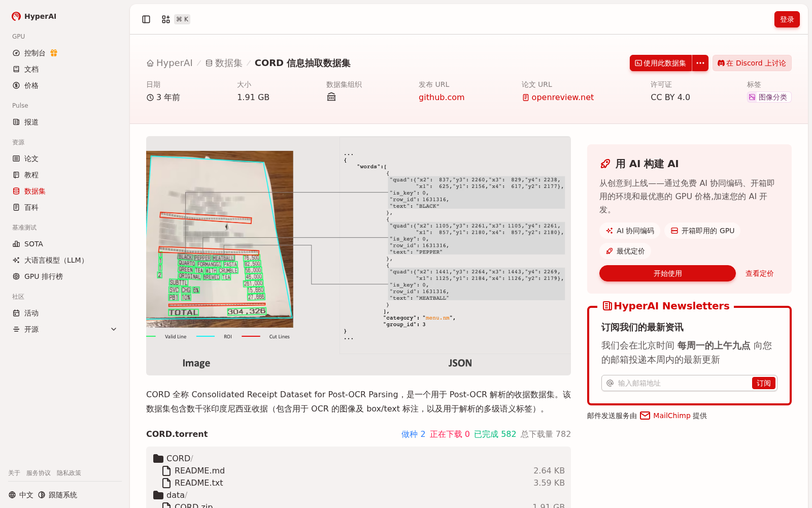The image size is (812, 508).
Task: Change language via 中文 globe selector
Action: [x=21, y=495]
